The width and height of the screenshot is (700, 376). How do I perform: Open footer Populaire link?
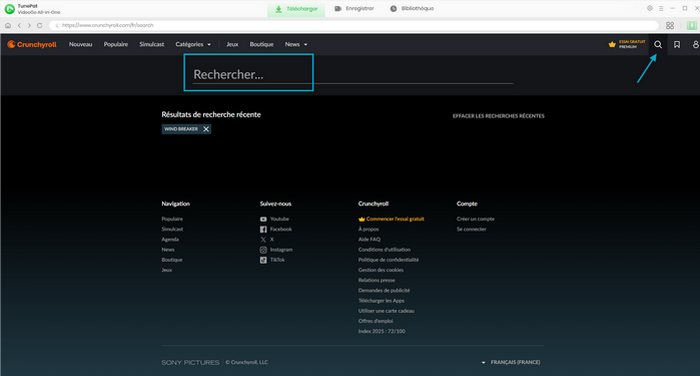[172, 219]
